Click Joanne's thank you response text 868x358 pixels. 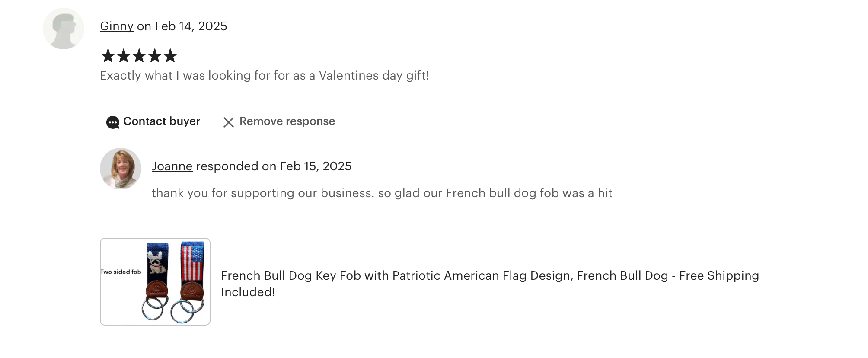point(382,193)
